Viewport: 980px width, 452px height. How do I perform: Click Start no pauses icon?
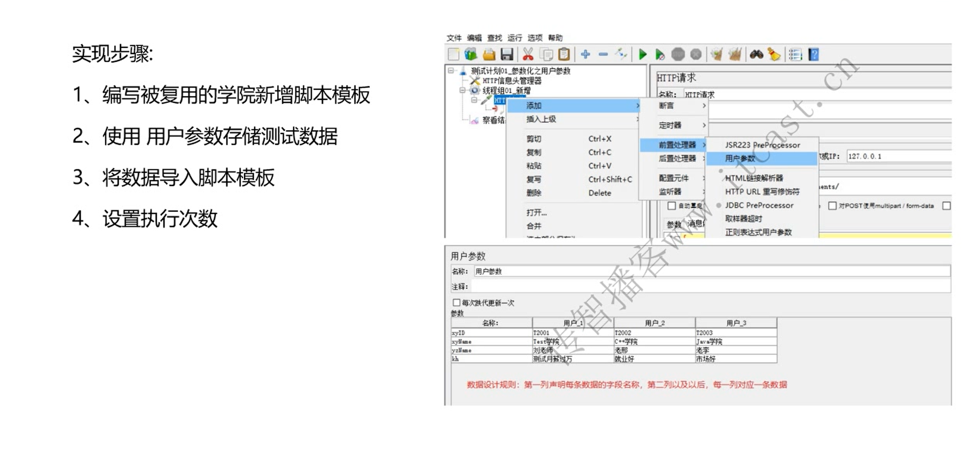pyautogui.click(x=660, y=54)
